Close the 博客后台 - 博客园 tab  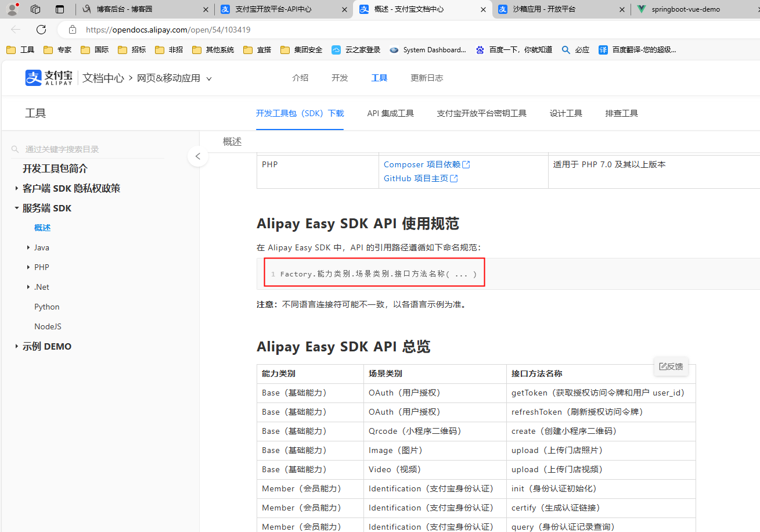click(206, 9)
